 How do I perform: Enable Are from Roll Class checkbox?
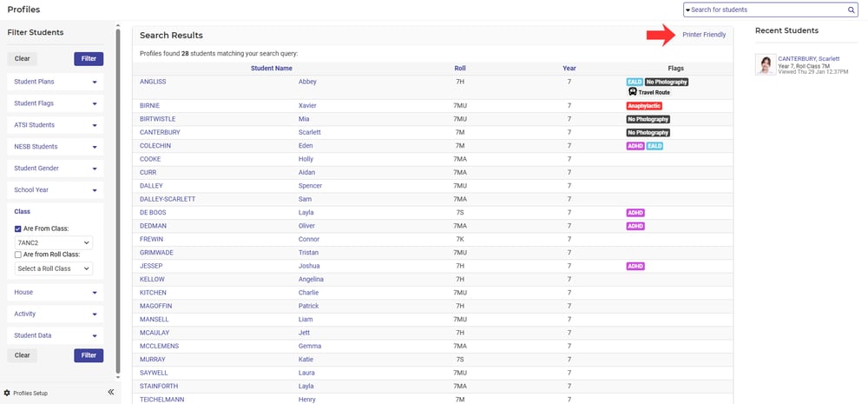tap(18, 255)
